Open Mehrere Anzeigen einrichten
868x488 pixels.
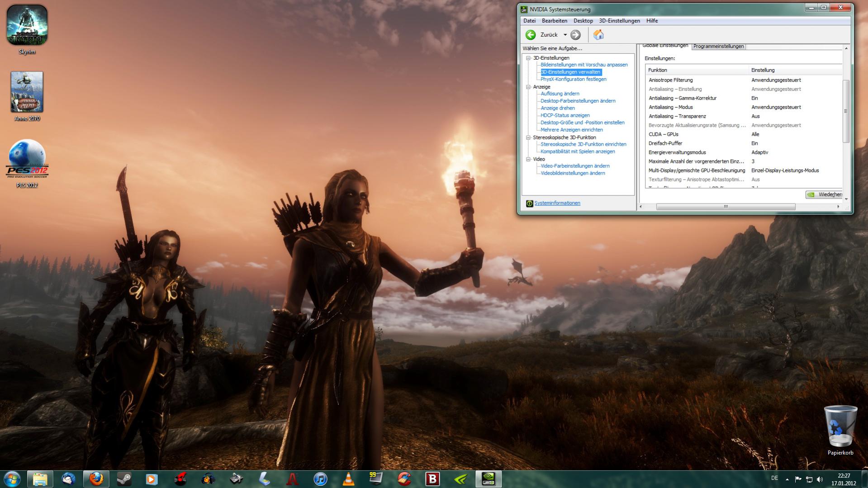pos(572,130)
